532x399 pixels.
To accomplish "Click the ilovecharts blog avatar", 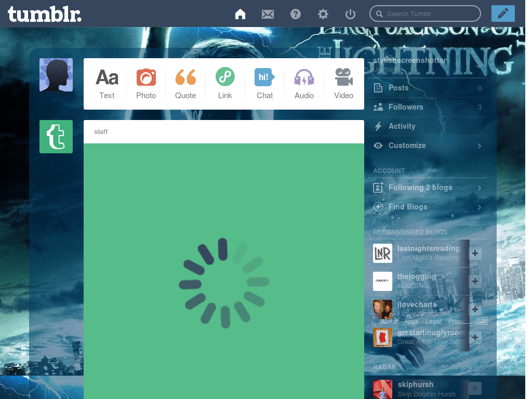I will click(x=382, y=309).
